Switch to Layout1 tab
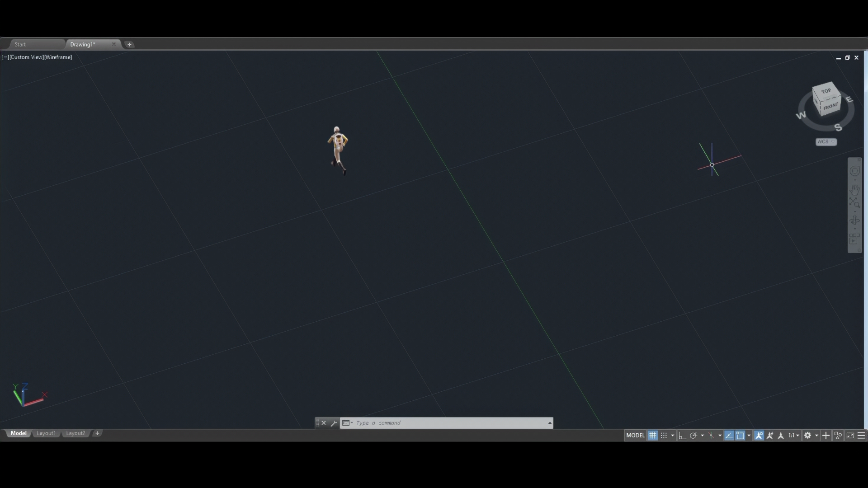Screen dimensions: 868x488 (46, 433)
